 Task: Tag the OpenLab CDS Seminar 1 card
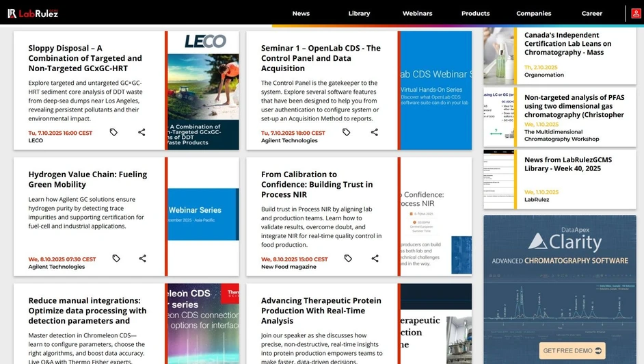coord(346,132)
